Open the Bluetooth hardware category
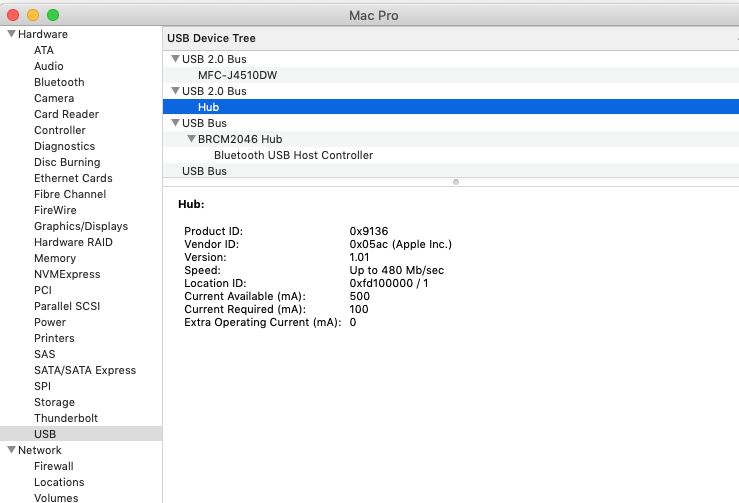Screen dimensions: 739x503 pyautogui.click(x=59, y=82)
